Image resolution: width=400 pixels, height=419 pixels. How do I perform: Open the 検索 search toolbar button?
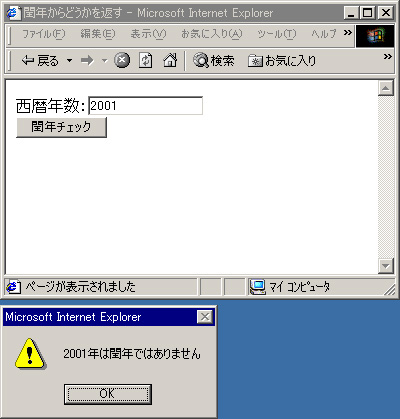[214, 61]
